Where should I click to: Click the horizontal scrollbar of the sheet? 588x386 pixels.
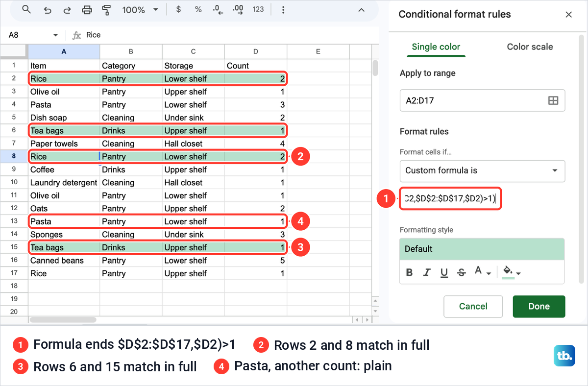point(63,320)
